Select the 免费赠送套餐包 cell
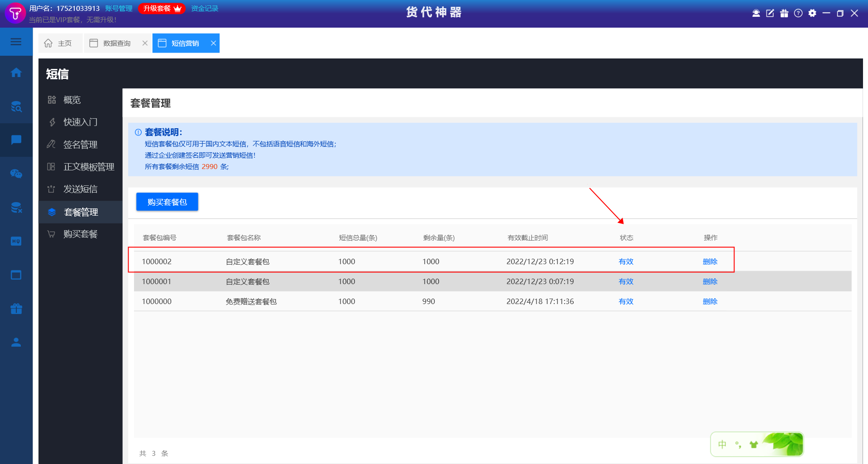The image size is (868, 464). [251, 301]
